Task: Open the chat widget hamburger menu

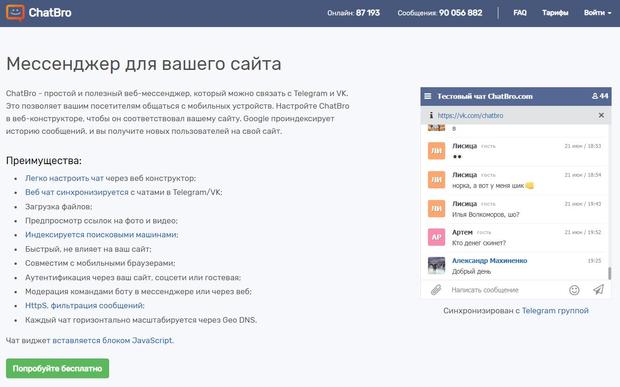Action: click(x=428, y=96)
